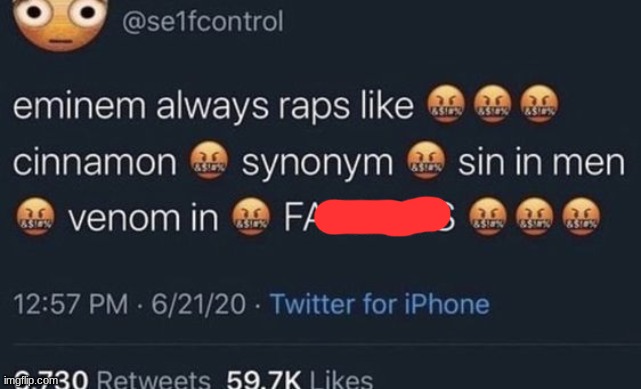View the Retweets list
Screen dimensions: 641x389
pyautogui.click(x=154, y=379)
